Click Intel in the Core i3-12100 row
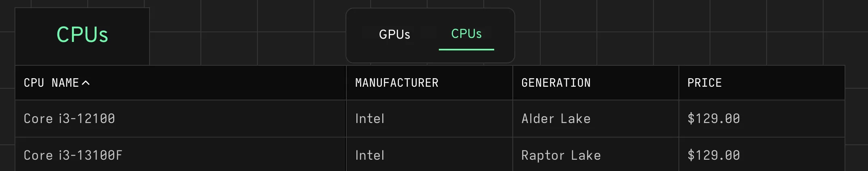Image resolution: width=868 pixels, height=171 pixels. pyautogui.click(x=370, y=119)
